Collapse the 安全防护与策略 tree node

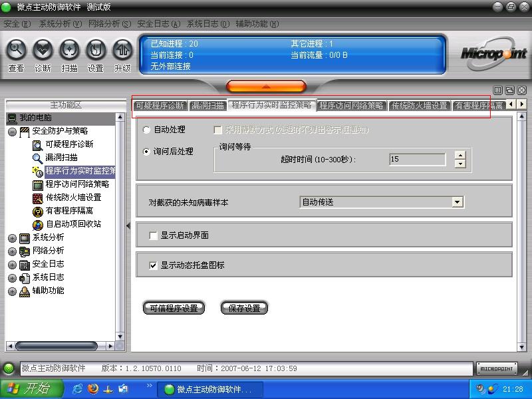(12, 132)
